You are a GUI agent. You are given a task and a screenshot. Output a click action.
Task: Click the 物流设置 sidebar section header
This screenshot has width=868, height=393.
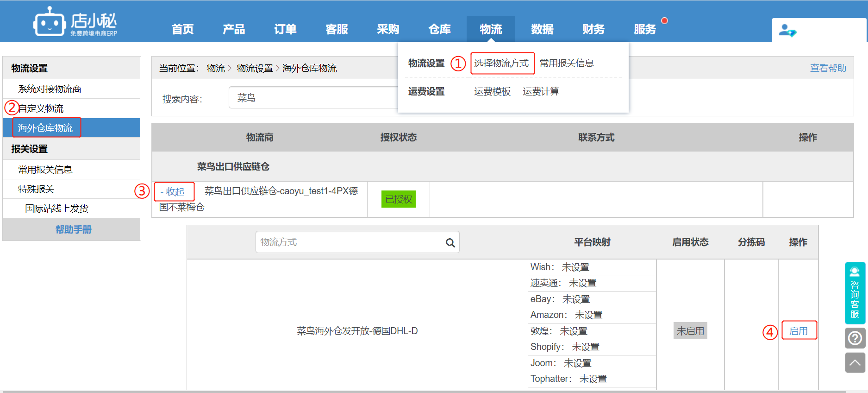point(72,68)
